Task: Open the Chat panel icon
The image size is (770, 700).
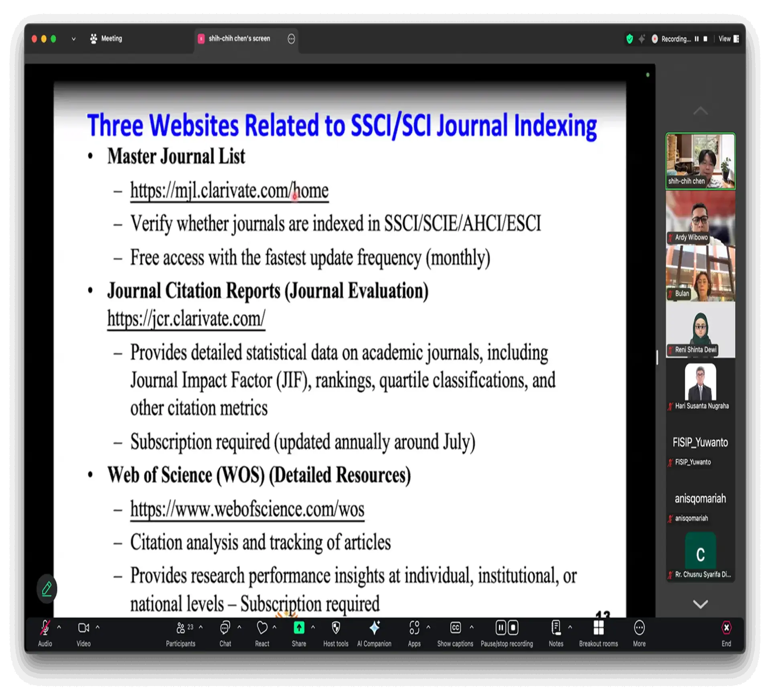Action: (225, 628)
